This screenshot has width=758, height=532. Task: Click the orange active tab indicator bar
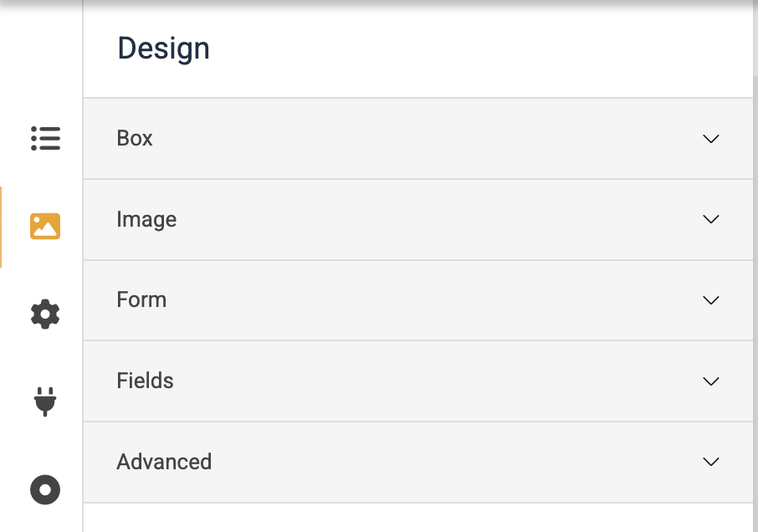[x=1, y=227]
